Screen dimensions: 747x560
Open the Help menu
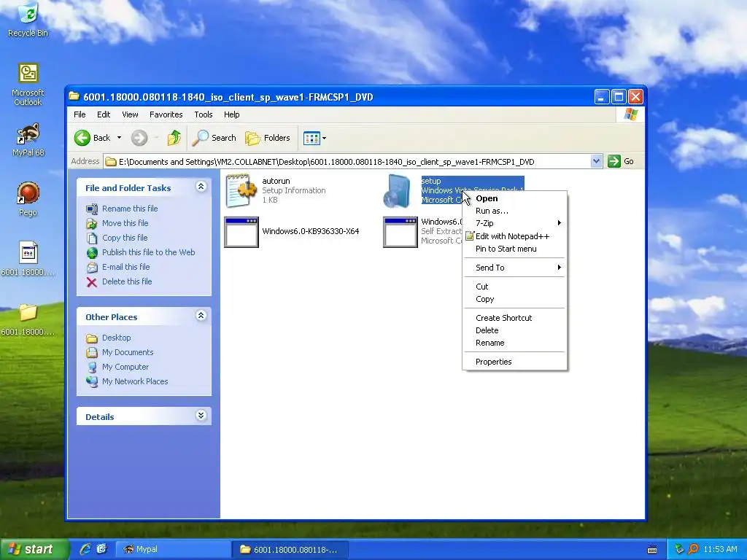tap(231, 114)
